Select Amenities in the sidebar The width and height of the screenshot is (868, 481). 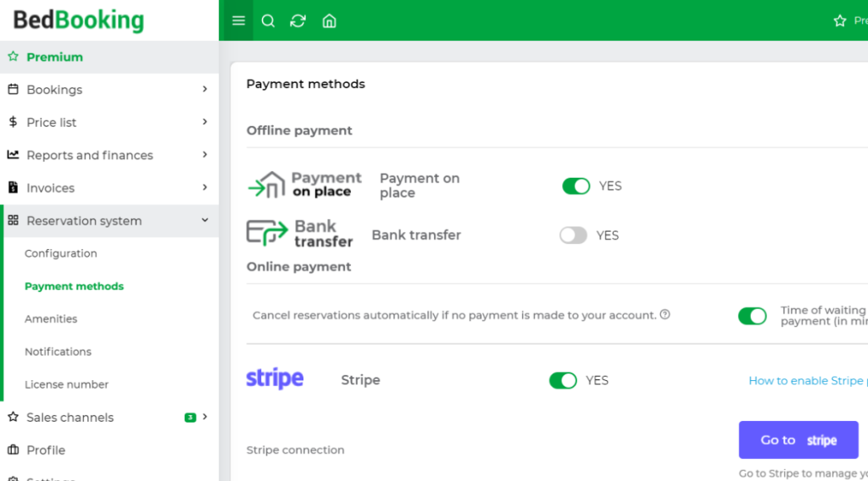click(51, 319)
